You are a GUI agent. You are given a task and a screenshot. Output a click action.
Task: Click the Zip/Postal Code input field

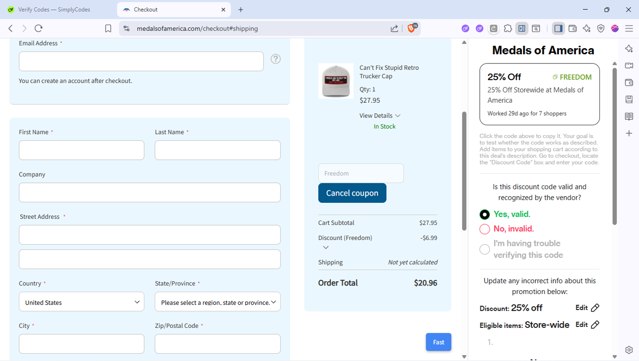[218, 344]
